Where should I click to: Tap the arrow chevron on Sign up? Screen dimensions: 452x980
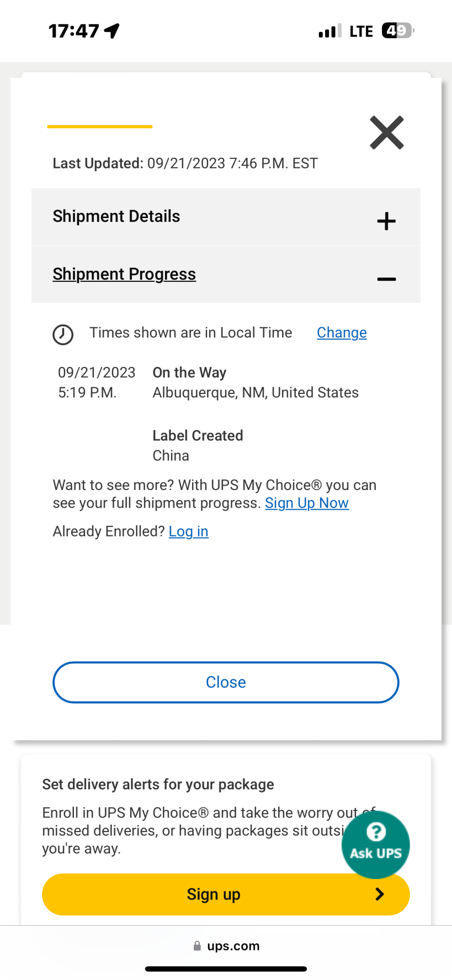[x=380, y=894]
